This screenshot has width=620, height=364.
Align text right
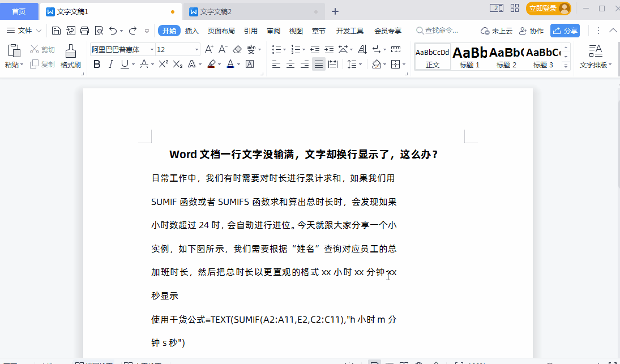[x=305, y=64]
